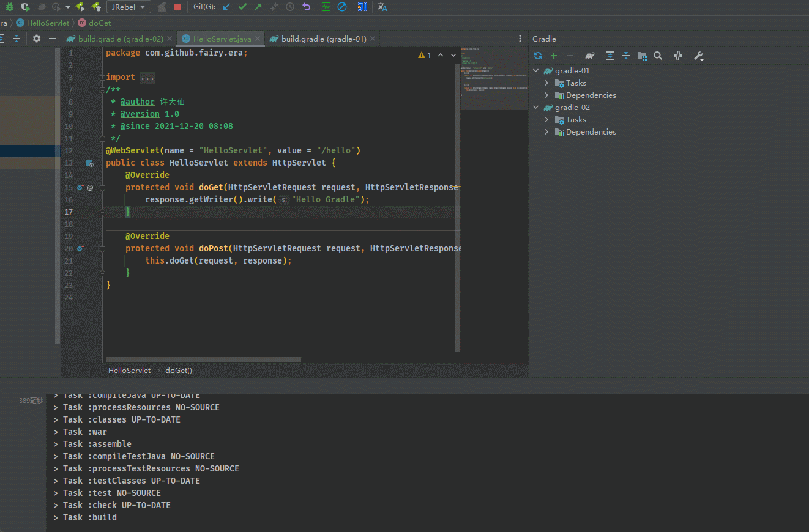Image resolution: width=809 pixels, height=532 pixels.
Task: Toggle folding of the doPost method
Action: click(x=102, y=249)
